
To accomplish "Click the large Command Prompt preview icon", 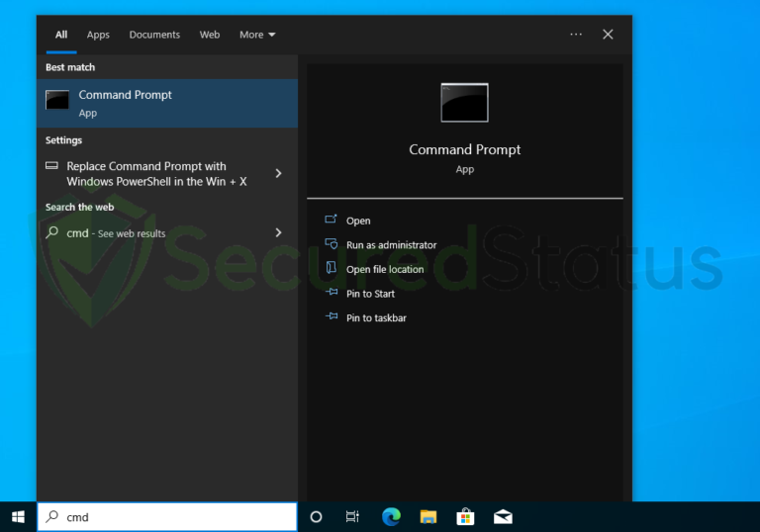I will tap(464, 103).
